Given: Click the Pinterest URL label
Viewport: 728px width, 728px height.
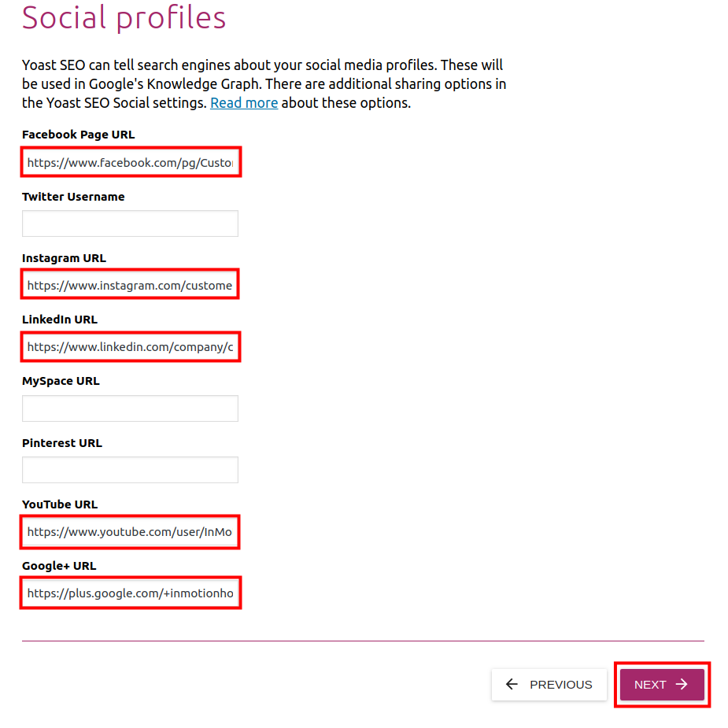Looking at the screenshot, I should pyautogui.click(x=62, y=443).
